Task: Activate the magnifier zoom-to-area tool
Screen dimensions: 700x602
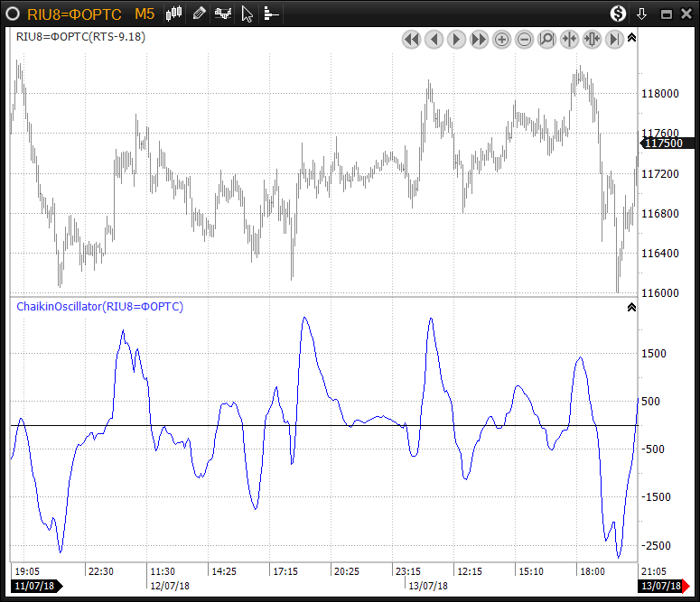Action: 546,39
